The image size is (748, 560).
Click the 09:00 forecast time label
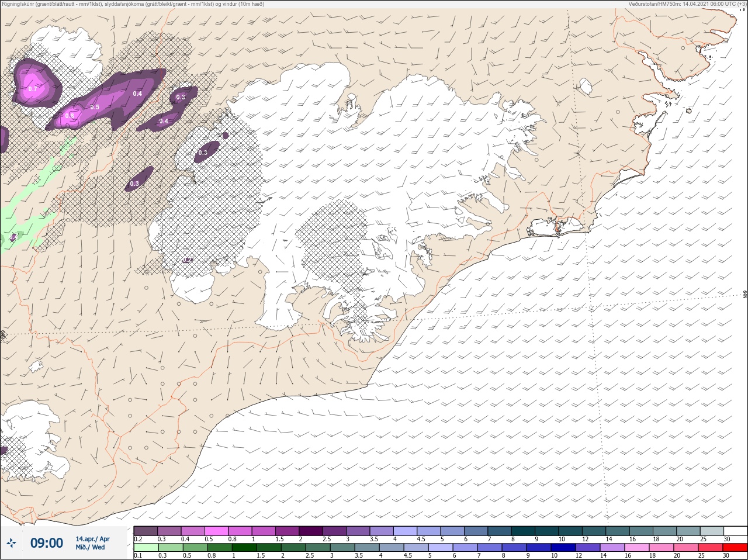click(x=47, y=543)
